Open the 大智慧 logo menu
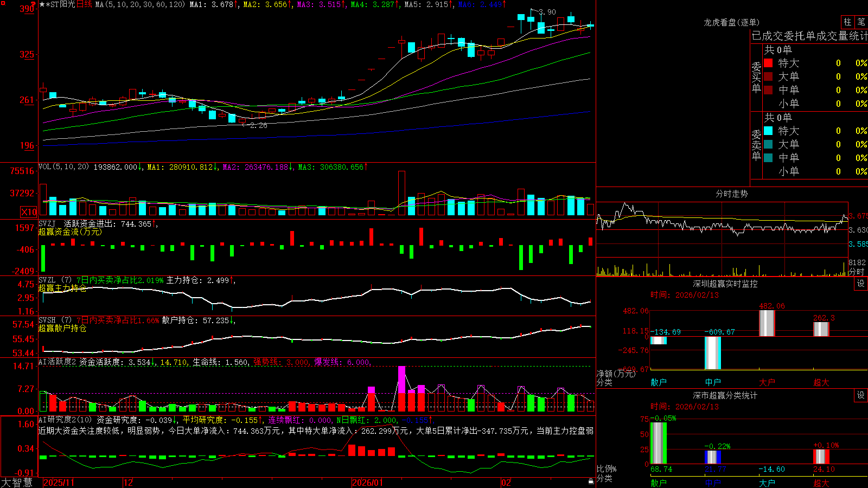Screen dimensions: 868x488 click(x=17, y=483)
